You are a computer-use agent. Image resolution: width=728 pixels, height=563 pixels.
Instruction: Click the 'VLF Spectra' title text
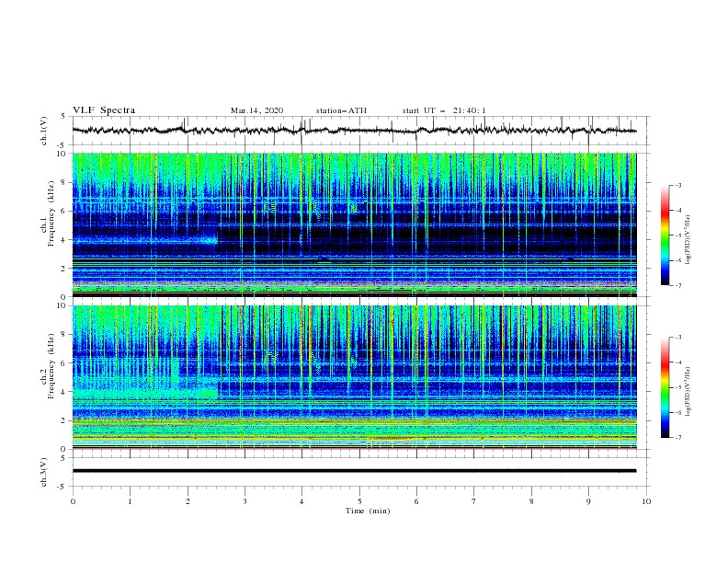tap(104, 110)
